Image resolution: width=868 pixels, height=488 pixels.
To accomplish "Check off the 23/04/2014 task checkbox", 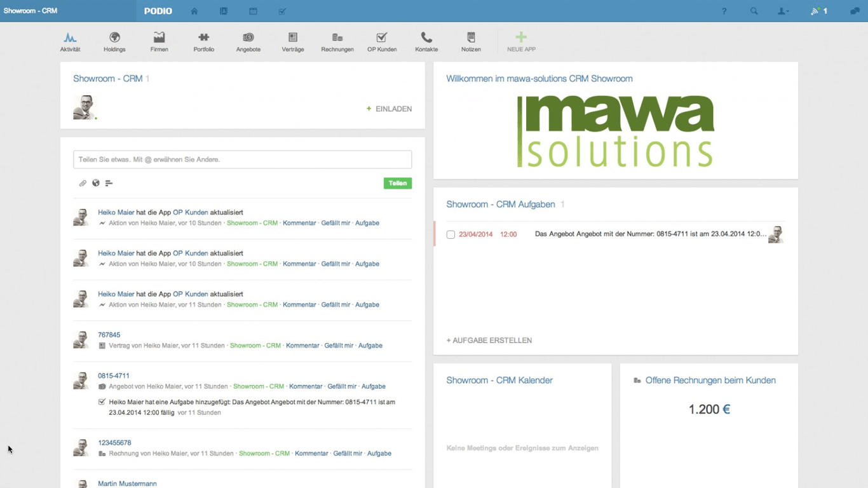I will click(x=451, y=234).
